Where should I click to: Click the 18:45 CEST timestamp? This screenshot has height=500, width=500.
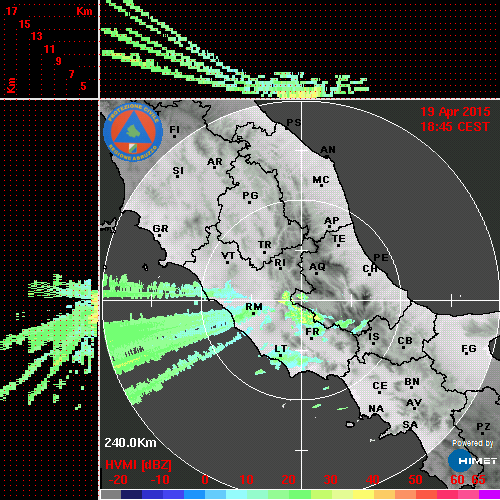tap(455, 127)
